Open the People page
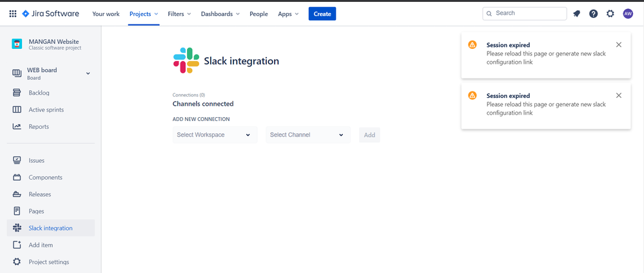644x273 pixels. 259,14
